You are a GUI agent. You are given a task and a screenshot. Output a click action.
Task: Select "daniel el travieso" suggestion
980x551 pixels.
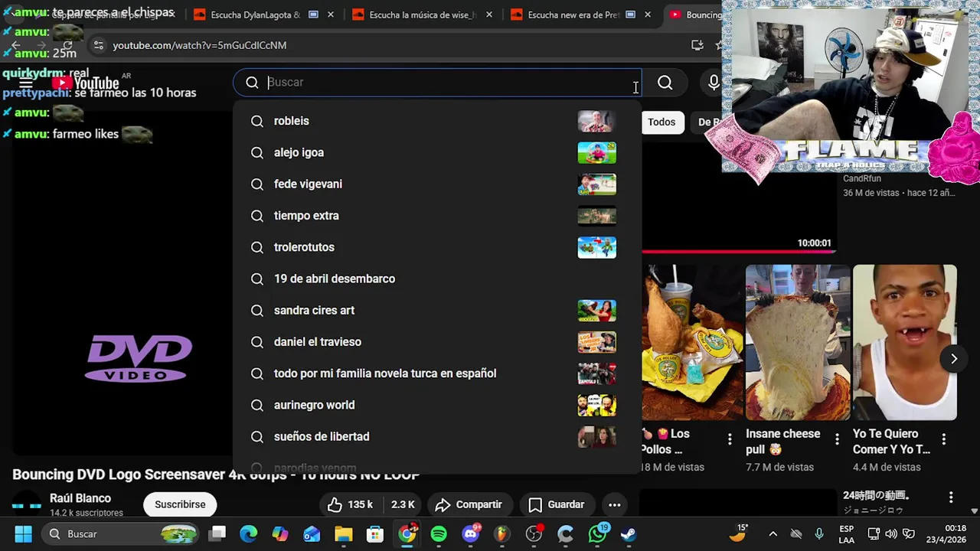click(x=436, y=342)
